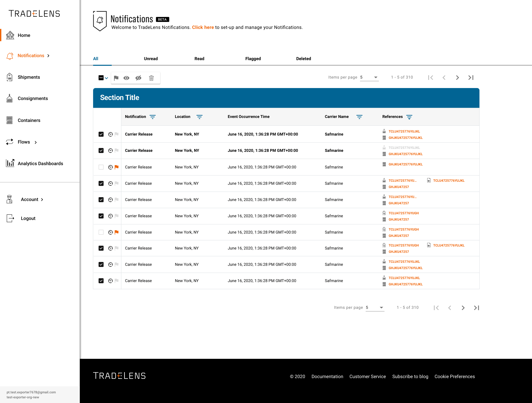Uncheck the first Carrier Release row checkbox
The width and height of the screenshot is (532, 403).
[x=101, y=134]
